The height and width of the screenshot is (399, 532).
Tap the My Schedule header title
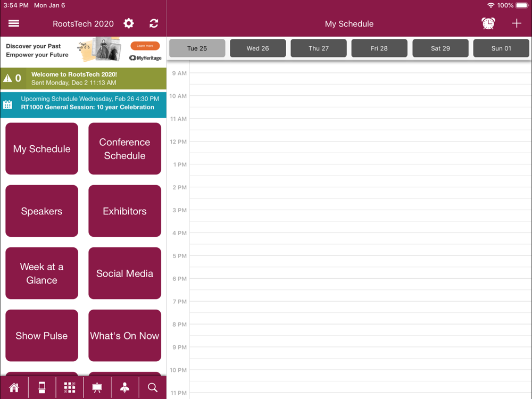coord(349,24)
